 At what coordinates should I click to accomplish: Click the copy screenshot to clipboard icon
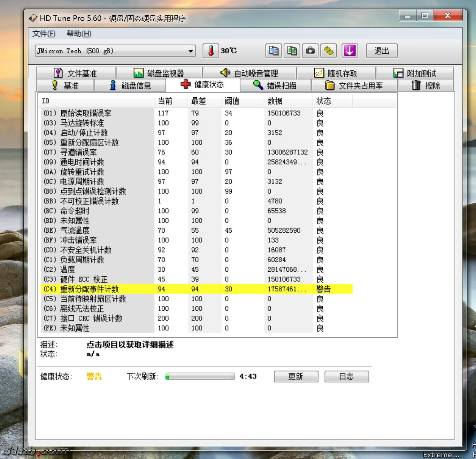(x=292, y=51)
